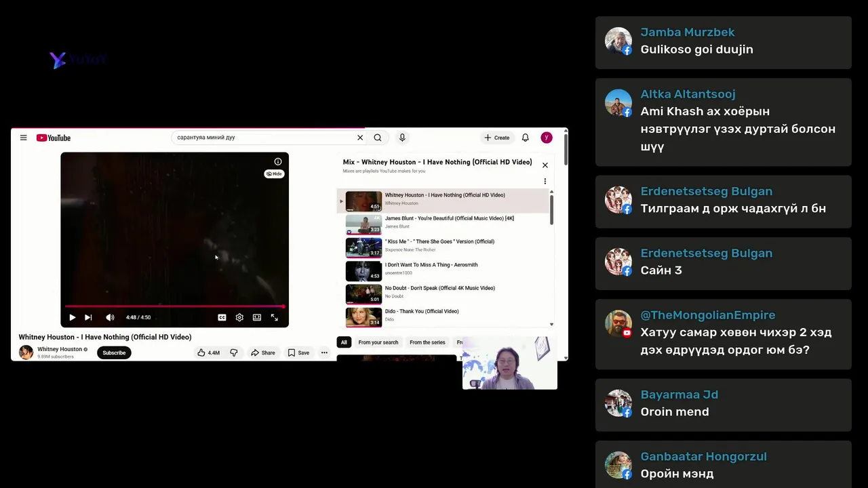
Task: Open Mix playlist options menu
Action: [545, 181]
